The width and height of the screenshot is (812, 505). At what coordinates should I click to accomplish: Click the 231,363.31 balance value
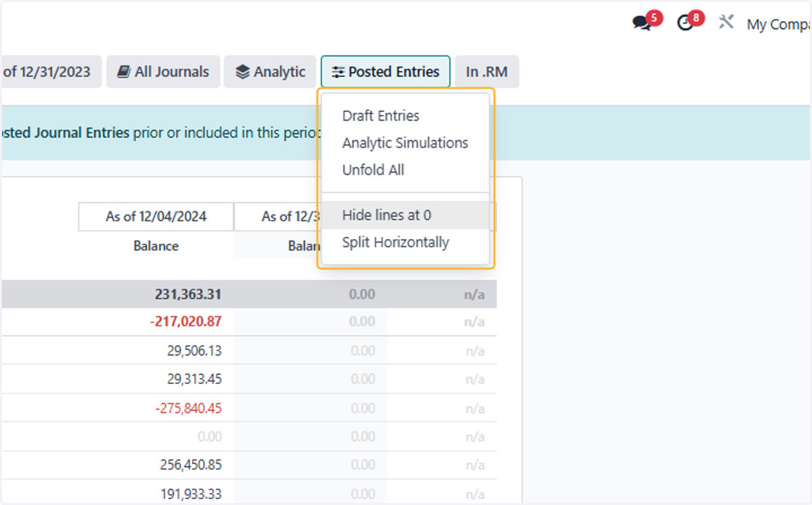click(x=188, y=294)
